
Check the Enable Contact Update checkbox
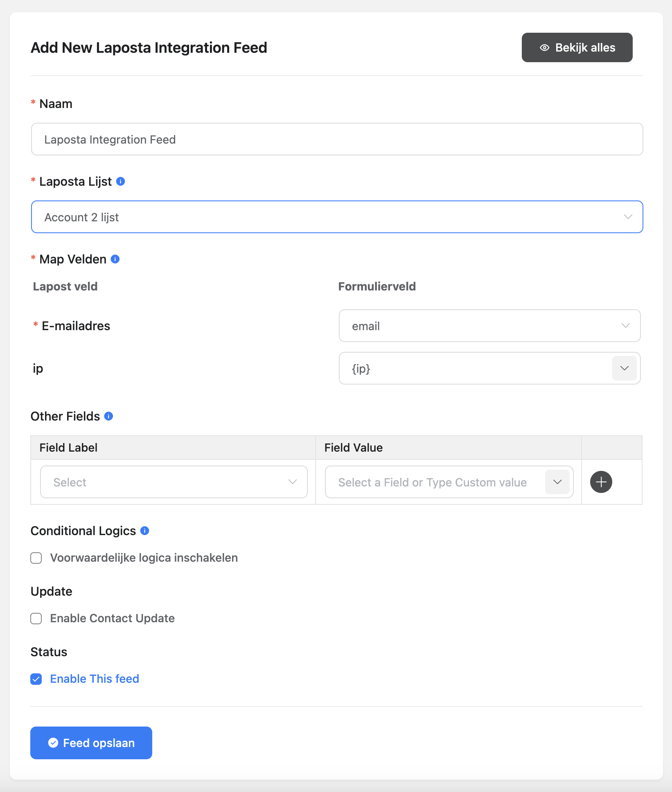(x=36, y=619)
